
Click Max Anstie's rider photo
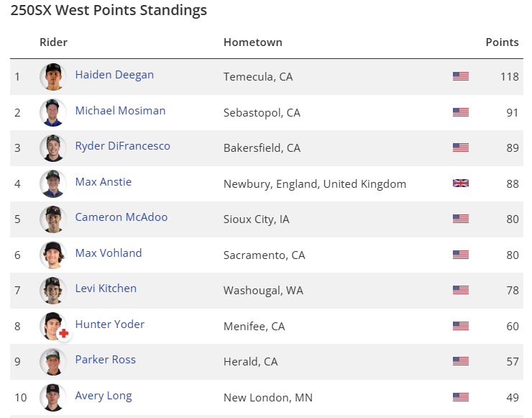pyautogui.click(x=52, y=183)
